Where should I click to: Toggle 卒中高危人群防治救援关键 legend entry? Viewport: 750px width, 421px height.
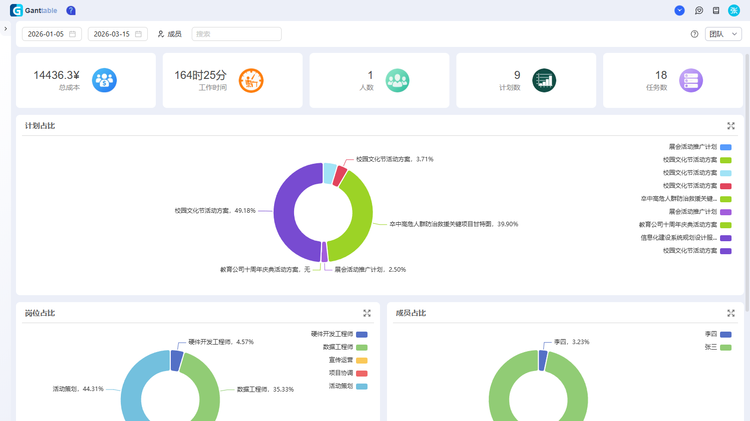click(686, 199)
